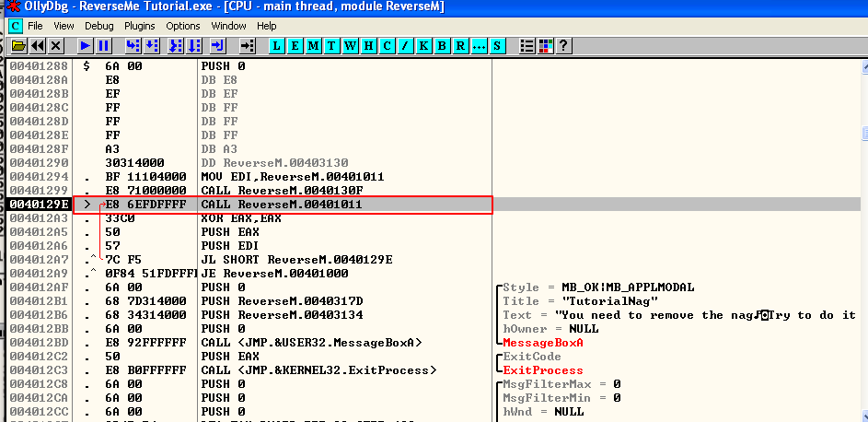Run the program with the play icon
Viewport: 868px width, 422px height.
point(86,45)
